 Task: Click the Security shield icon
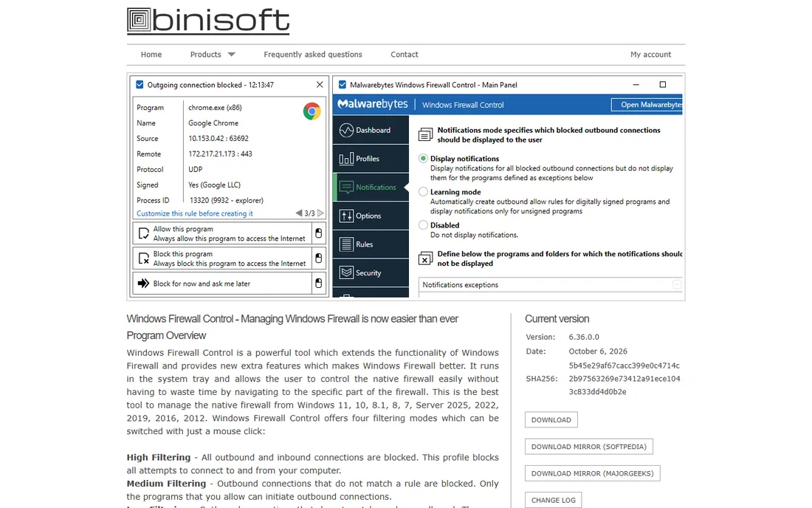[346, 272]
